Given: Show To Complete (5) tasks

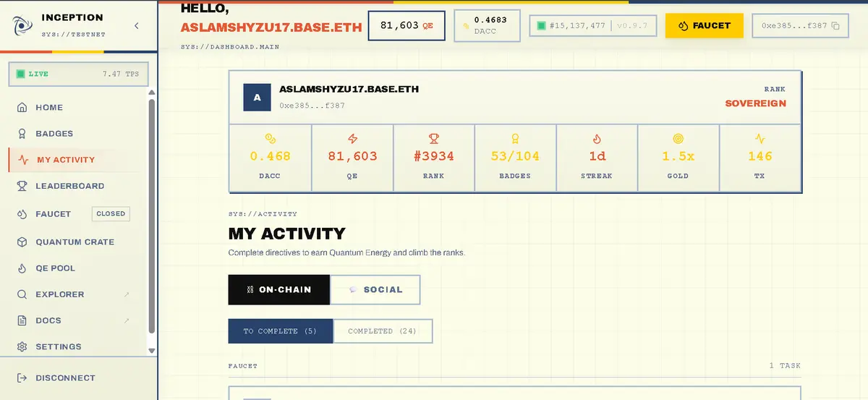Looking at the screenshot, I should 281,331.
